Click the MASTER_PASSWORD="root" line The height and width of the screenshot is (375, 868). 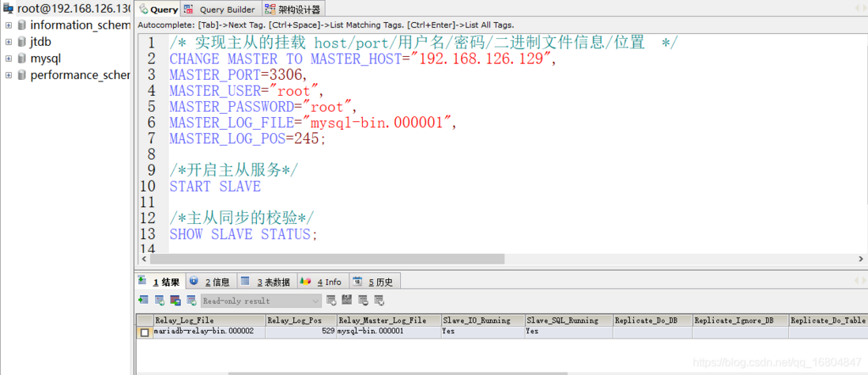pyautogui.click(x=264, y=107)
